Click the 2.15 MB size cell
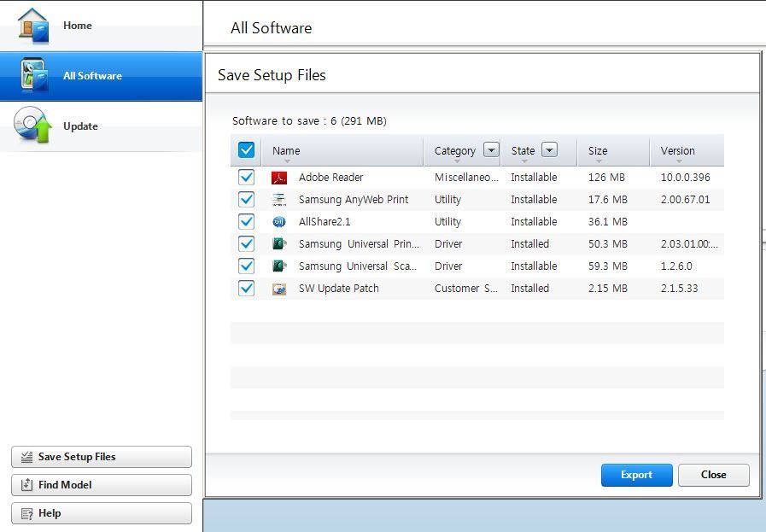 [x=608, y=289]
